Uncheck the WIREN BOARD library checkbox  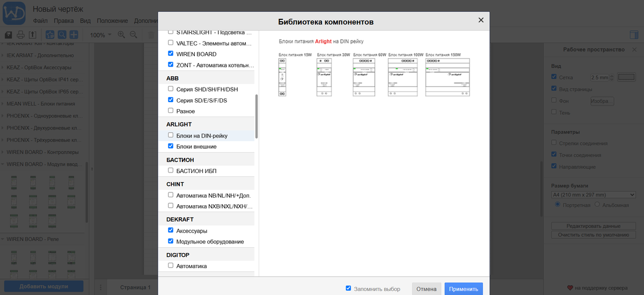(171, 54)
